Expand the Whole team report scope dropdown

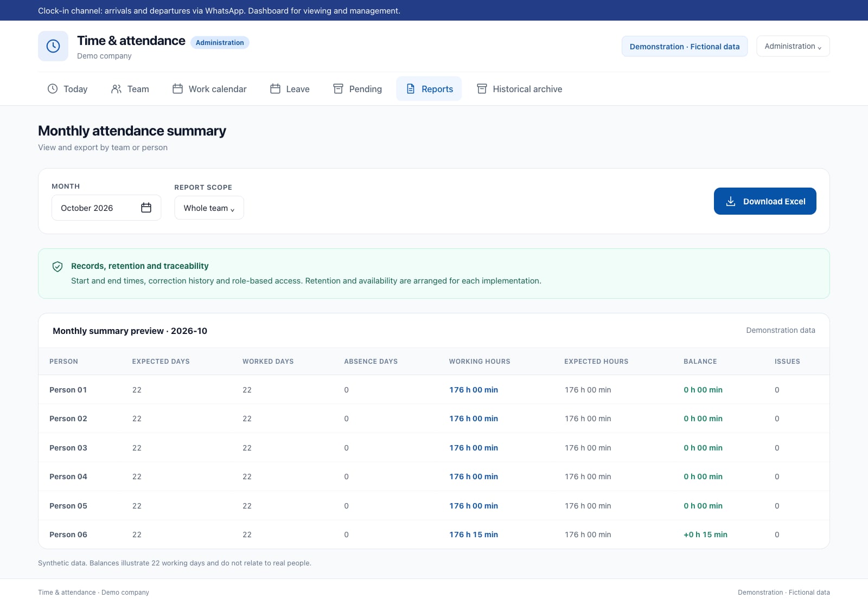[209, 208]
